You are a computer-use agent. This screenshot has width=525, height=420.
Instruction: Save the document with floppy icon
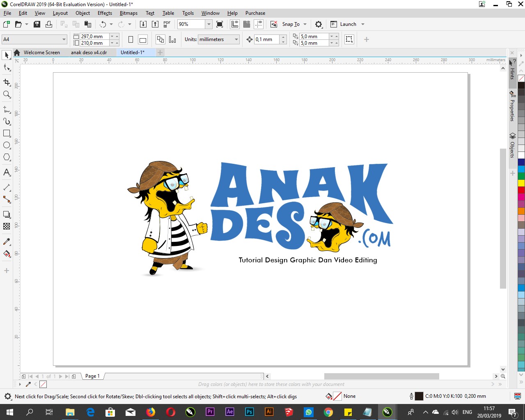37,24
